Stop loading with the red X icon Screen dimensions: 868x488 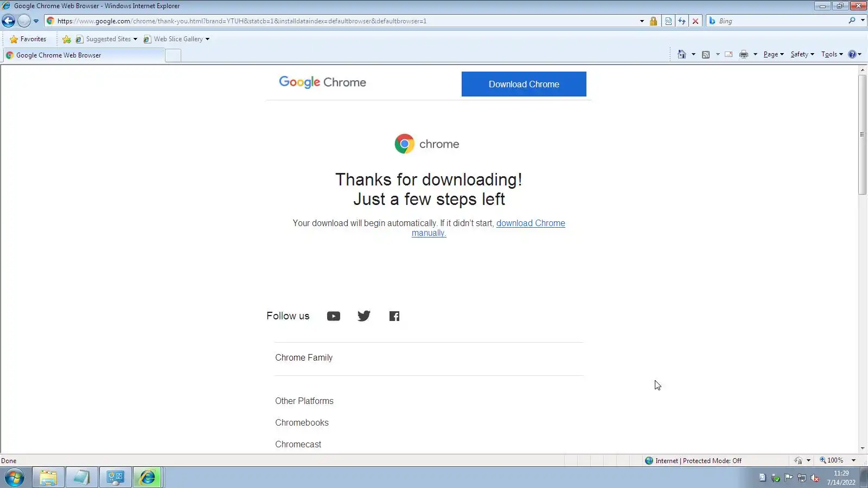pyautogui.click(x=695, y=21)
